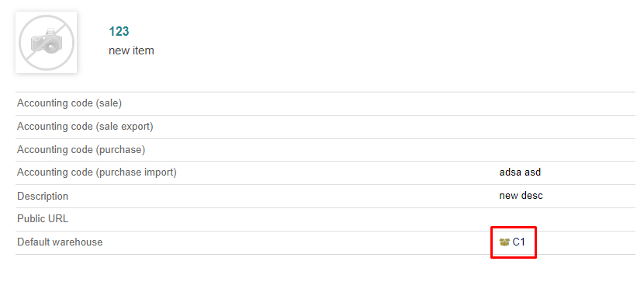Click the "new desc" description value
644x303 pixels.
click(x=521, y=196)
